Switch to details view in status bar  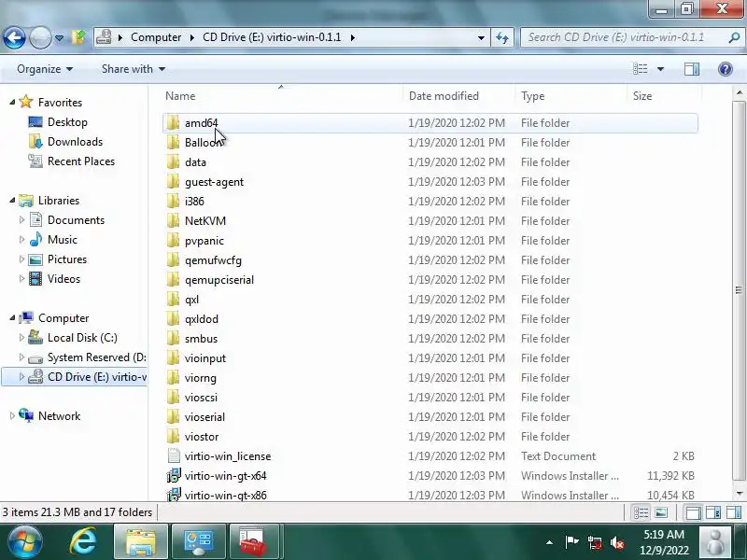coord(641,512)
